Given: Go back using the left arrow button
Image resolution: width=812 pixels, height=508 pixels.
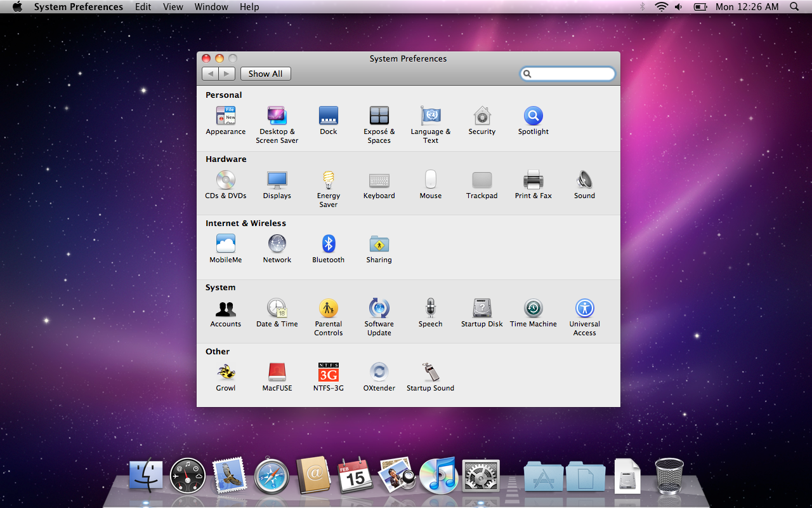Looking at the screenshot, I should point(210,74).
